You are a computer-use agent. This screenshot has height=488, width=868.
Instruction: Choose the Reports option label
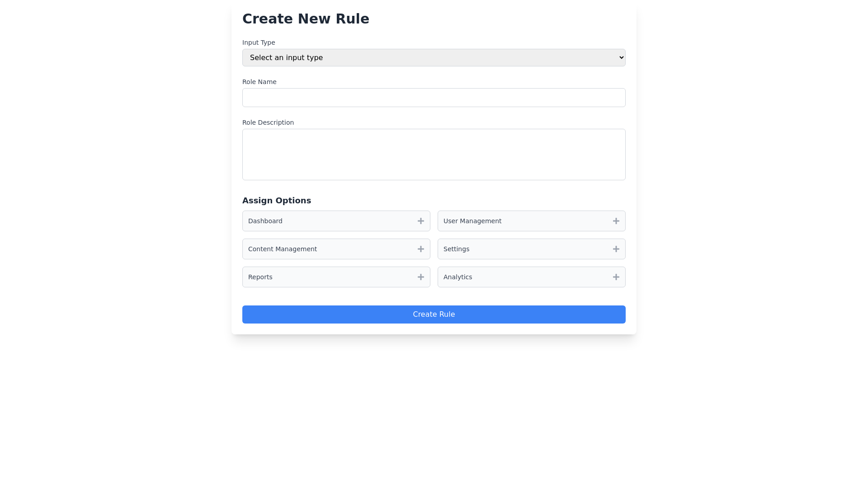(x=260, y=277)
